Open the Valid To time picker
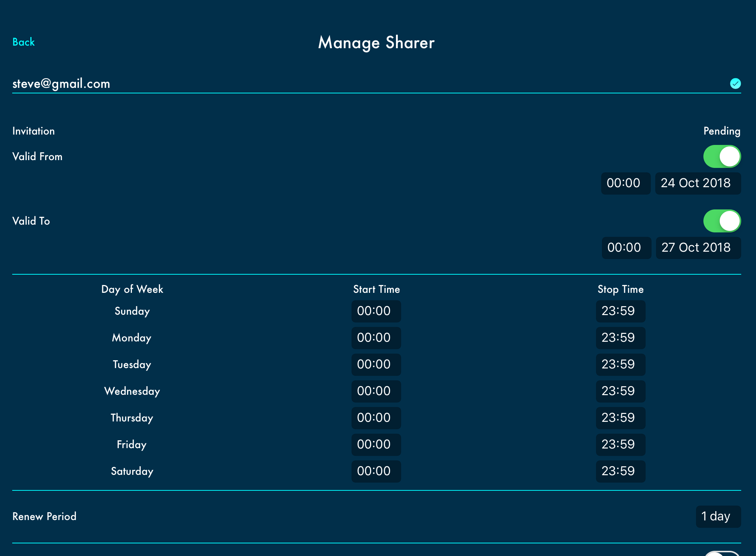This screenshot has height=556, width=756. tap(626, 248)
